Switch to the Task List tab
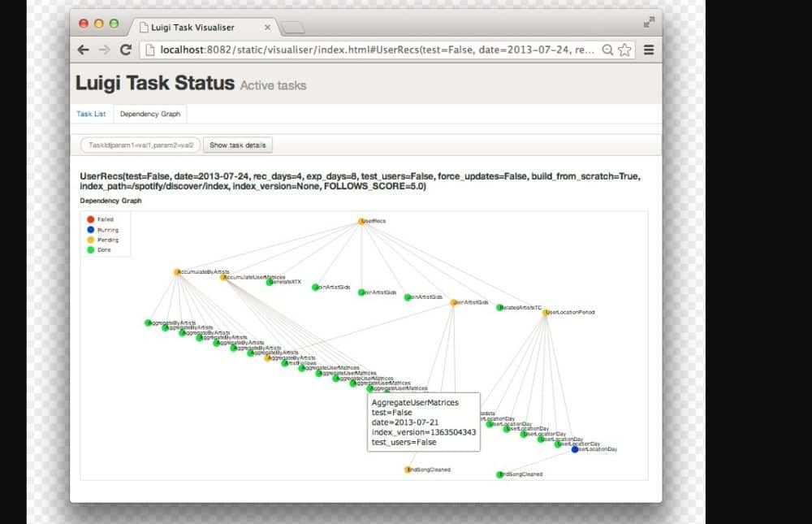The image size is (812, 524). click(91, 114)
